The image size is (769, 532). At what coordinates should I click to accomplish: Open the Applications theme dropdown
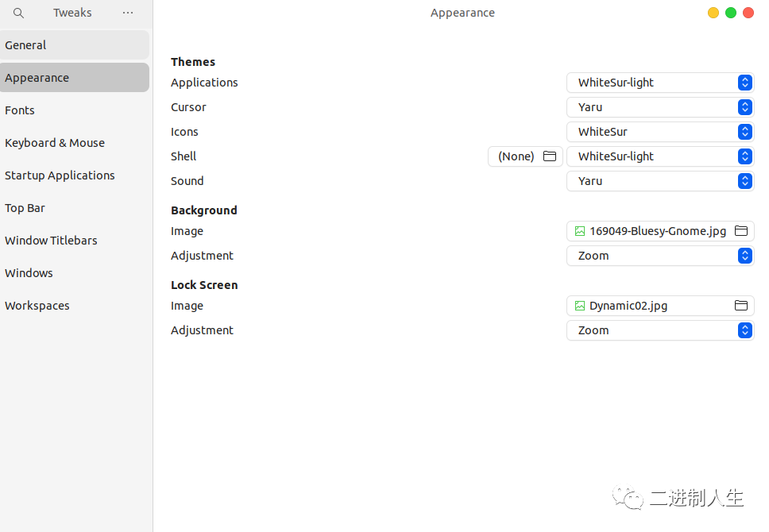(x=659, y=83)
